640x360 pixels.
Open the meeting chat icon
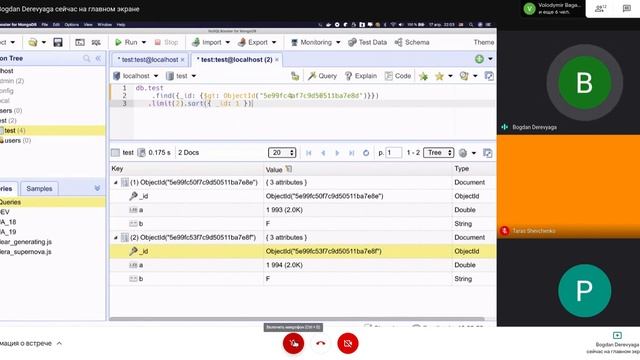click(x=627, y=8)
